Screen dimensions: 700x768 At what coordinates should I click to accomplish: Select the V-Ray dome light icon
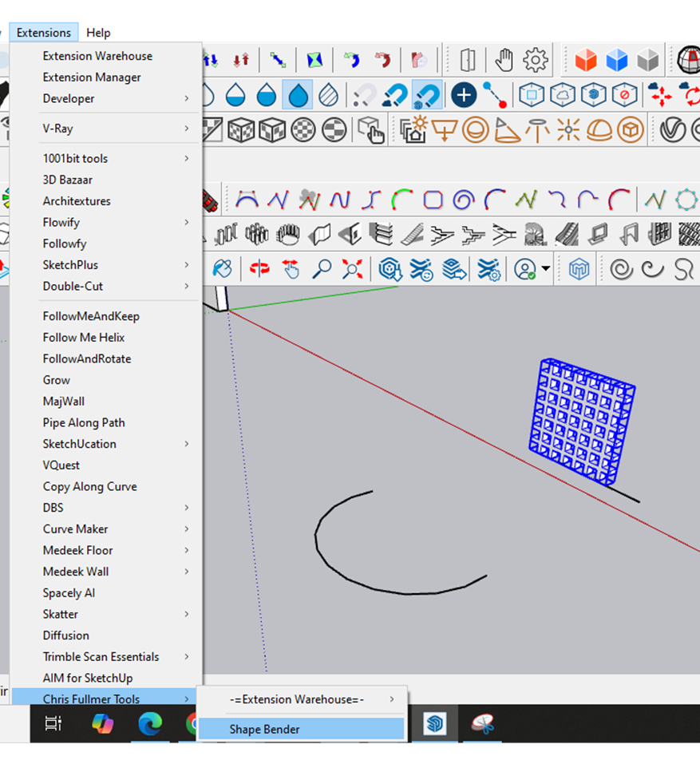coord(599,130)
